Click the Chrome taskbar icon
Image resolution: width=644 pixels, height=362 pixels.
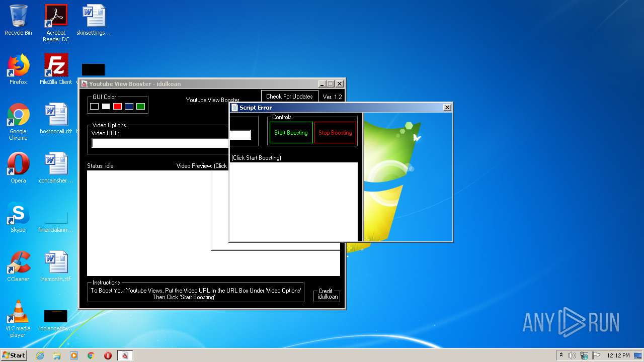(91, 355)
